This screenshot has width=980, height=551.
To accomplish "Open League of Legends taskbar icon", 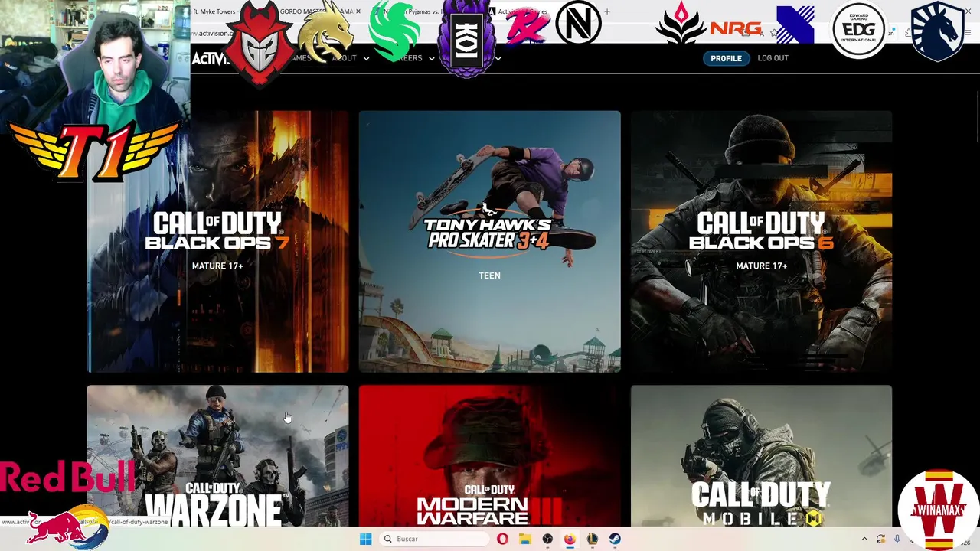I will (x=593, y=539).
